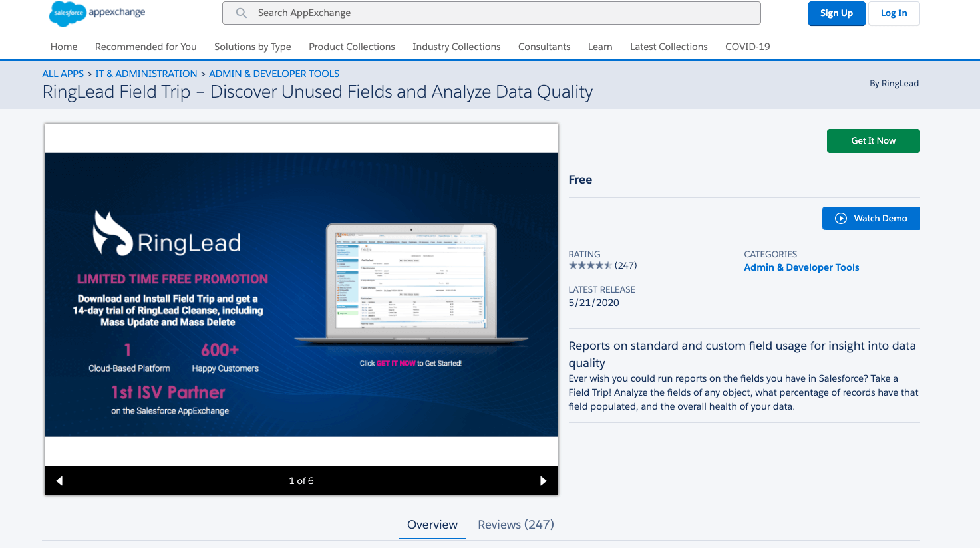This screenshot has height=548, width=980.
Task: Go to previous carousel slide arrow
Action: tap(59, 481)
